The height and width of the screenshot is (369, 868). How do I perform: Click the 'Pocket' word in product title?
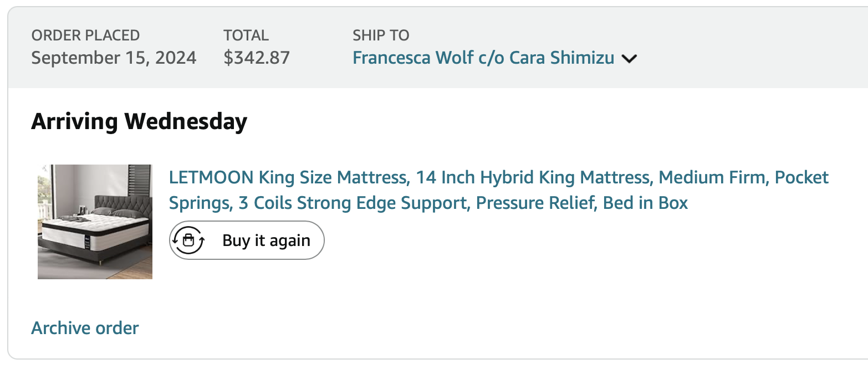801,178
